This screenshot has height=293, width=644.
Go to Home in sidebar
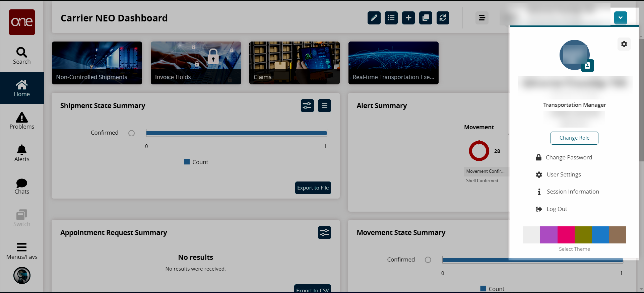coord(22,88)
